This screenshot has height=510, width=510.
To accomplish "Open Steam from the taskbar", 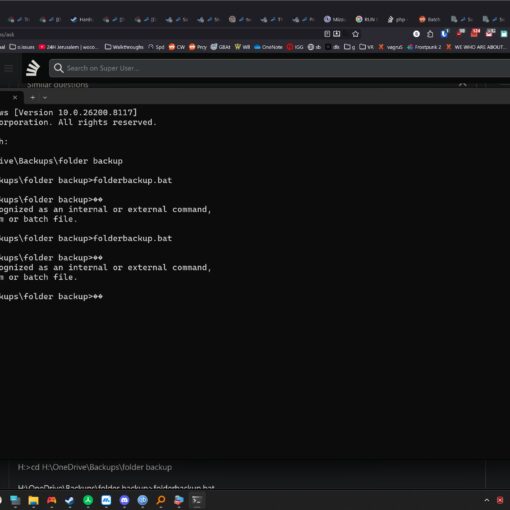I will 70,500.
